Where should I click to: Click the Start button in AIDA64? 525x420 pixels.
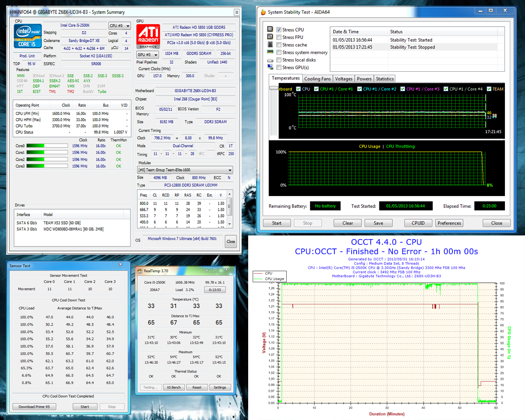click(277, 223)
